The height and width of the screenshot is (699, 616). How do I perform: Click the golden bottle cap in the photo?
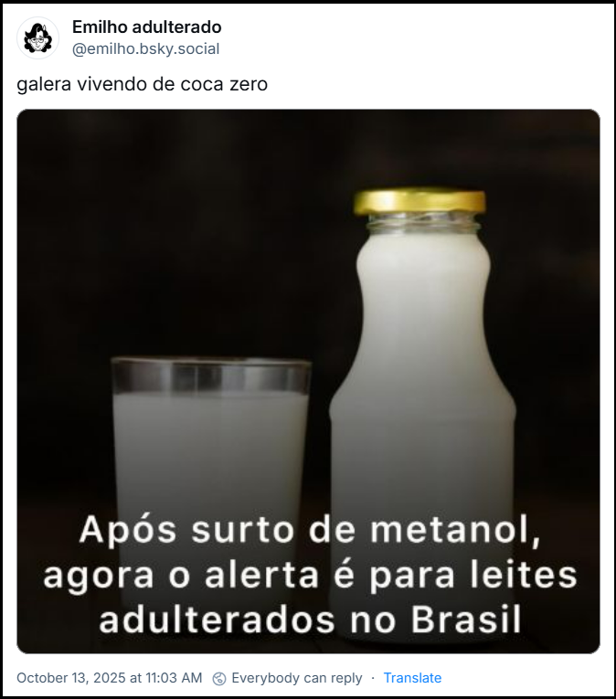click(x=420, y=202)
